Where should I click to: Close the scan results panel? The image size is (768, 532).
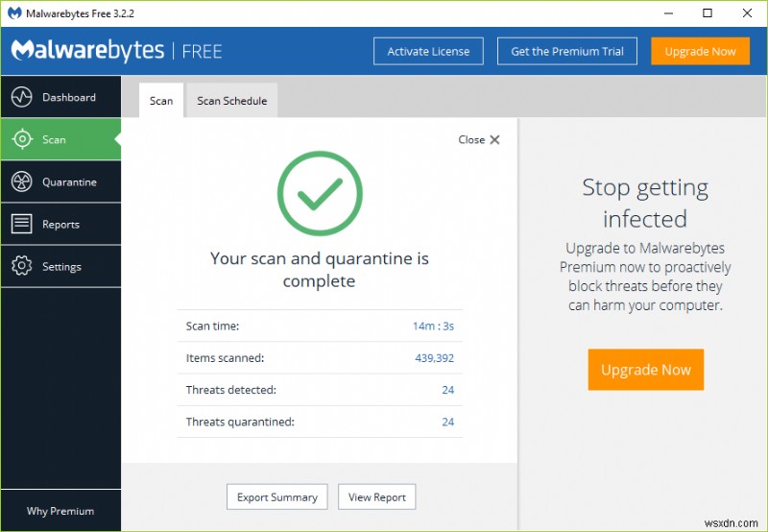479,140
